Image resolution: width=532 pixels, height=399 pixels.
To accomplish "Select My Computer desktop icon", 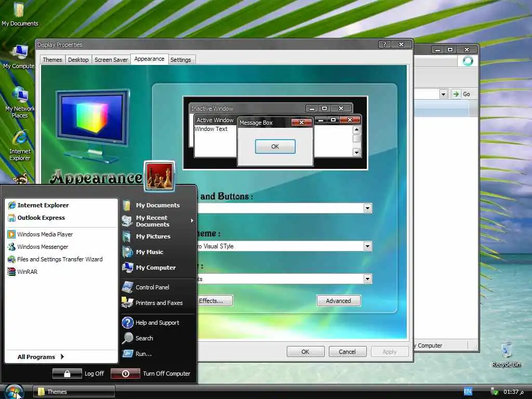I will [x=19, y=57].
